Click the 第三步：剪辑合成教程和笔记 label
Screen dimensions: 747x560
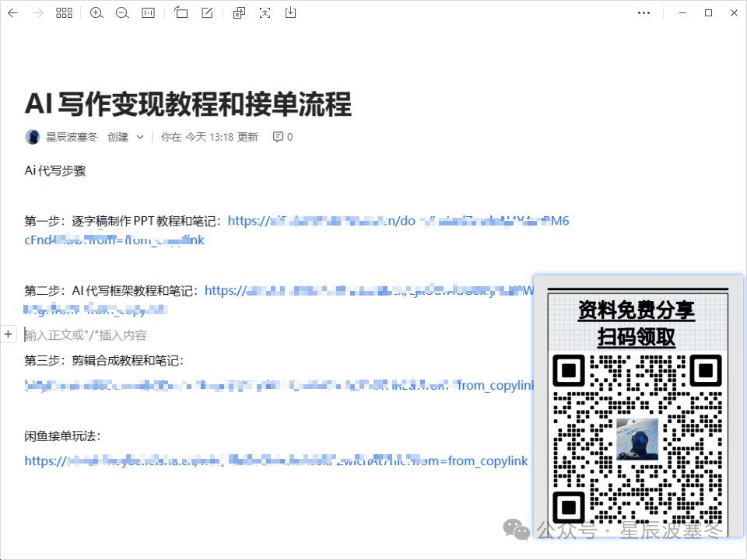click(x=103, y=360)
